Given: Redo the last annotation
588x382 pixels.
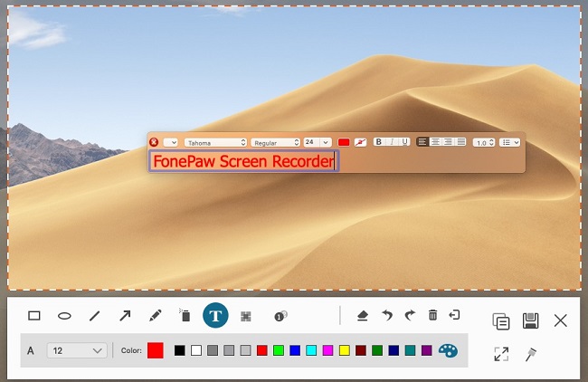Looking at the screenshot, I should [x=410, y=315].
